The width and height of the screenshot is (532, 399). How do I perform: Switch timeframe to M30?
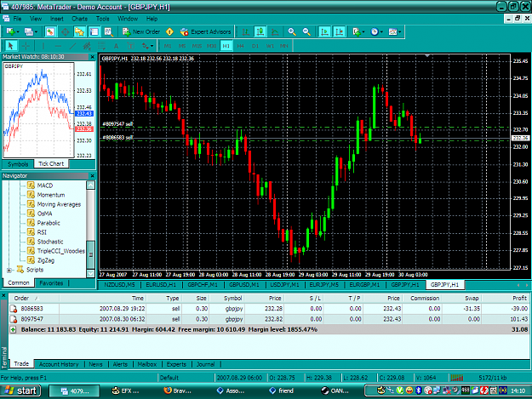tap(212, 46)
